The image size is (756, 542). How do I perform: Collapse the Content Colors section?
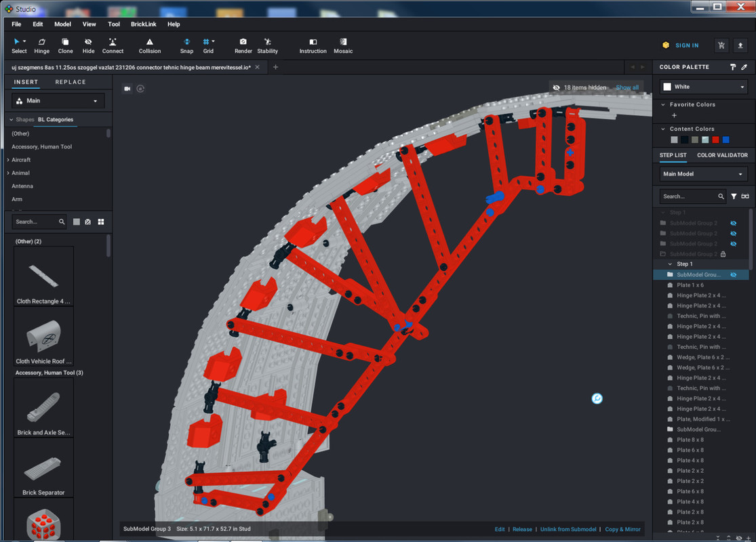(663, 129)
